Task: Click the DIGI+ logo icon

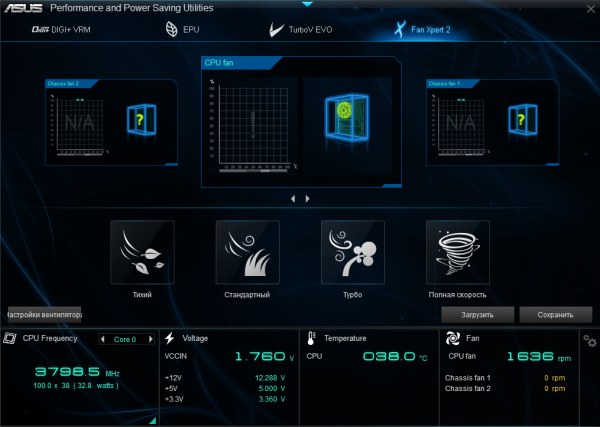Action: tap(40, 30)
